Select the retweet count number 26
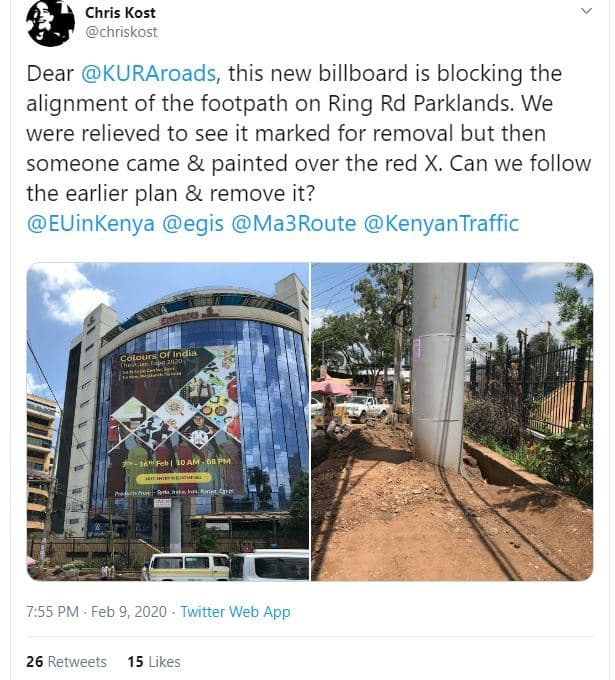This screenshot has height=680, width=615. 35,662
